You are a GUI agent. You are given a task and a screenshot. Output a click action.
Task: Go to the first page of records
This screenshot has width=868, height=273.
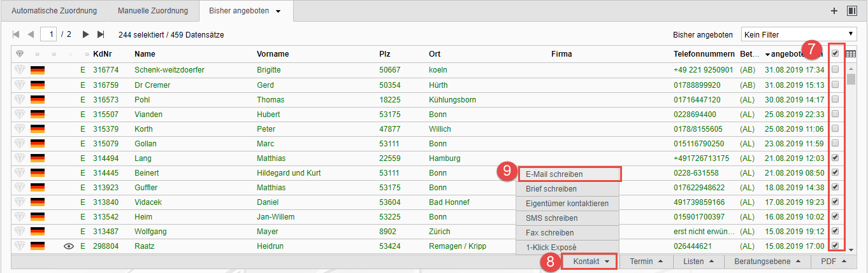click(x=16, y=34)
